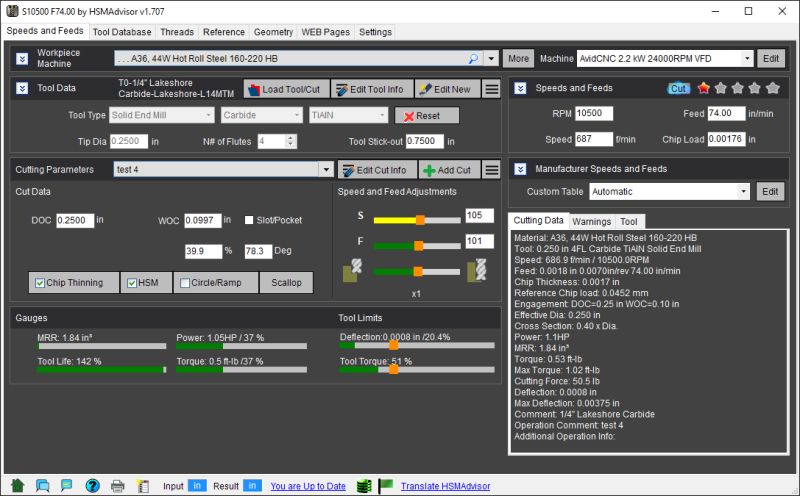The width and height of the screenshot is (800, 496).
Task: Click the Load Tool/Cut button
Action: [x=286, y=89]
